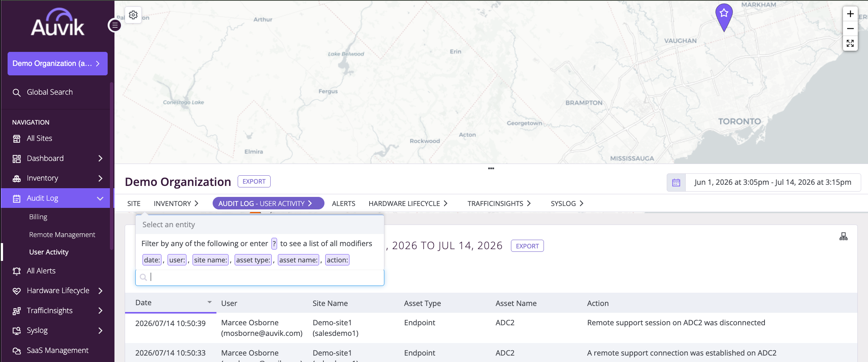This screenshot has width=868, height=362.
Task: Click 'Remote support session on ADC2 was disconnected'
Action: pyautogui.click(x=676, y=323)
